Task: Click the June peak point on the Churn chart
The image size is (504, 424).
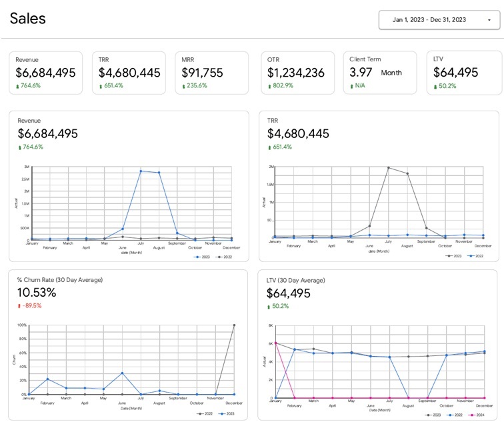Action: [x=122, y=373]
